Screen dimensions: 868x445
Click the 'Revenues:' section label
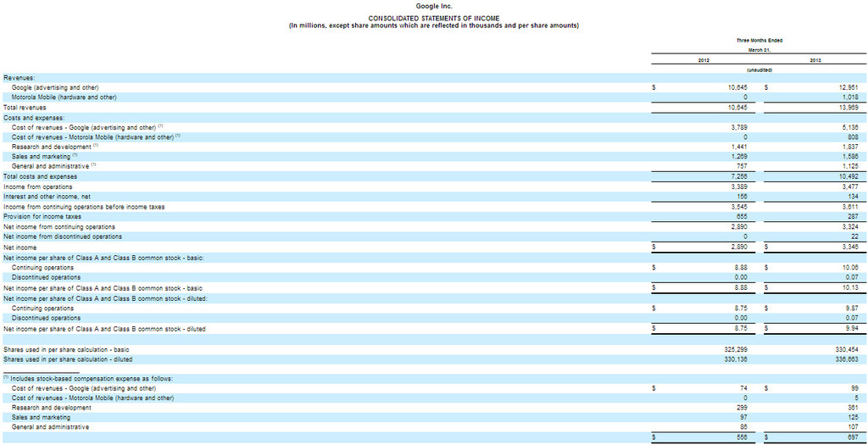coord(19,78)
